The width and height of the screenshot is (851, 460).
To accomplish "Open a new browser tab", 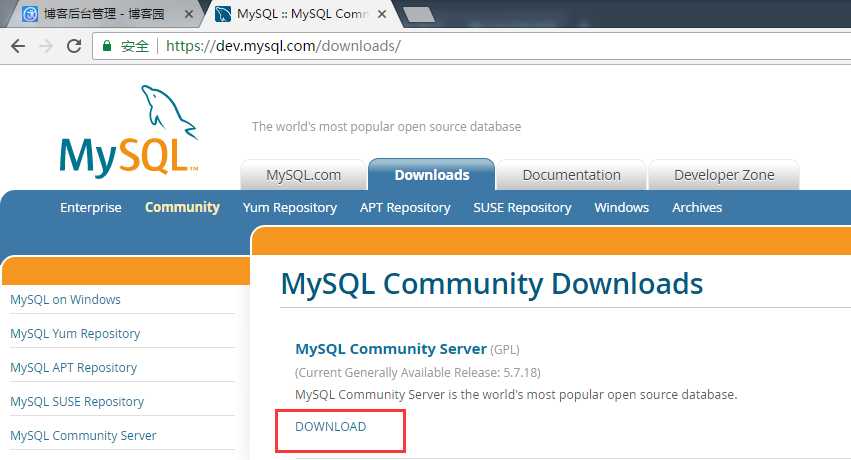I will [x=419, y=15].
